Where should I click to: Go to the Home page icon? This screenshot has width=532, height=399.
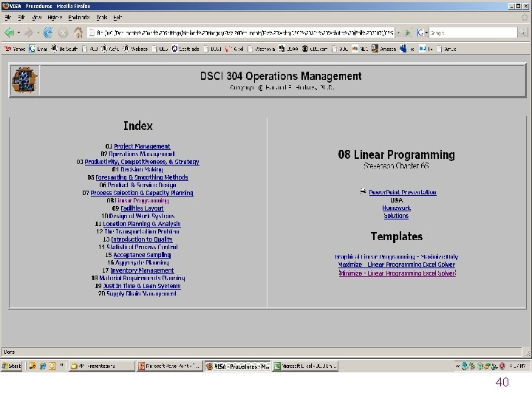point(78,33)
